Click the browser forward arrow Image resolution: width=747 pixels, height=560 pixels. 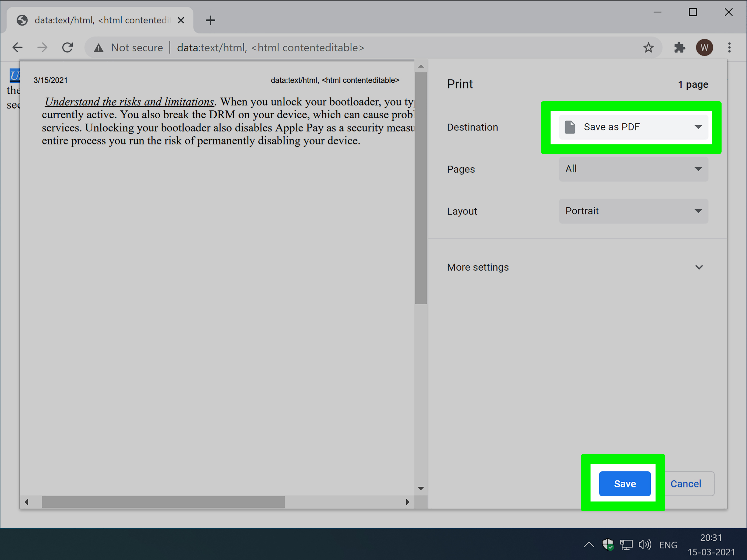42,48
